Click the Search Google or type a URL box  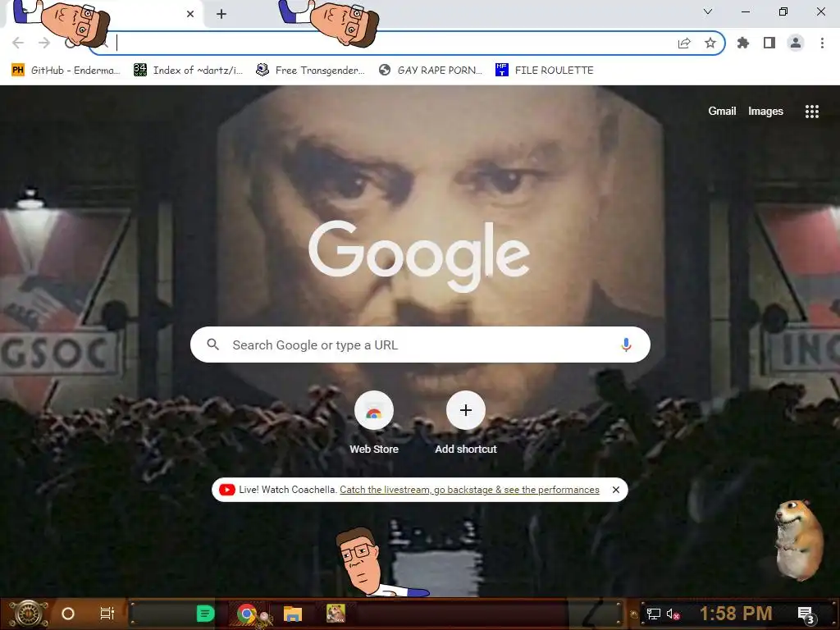tap(420, 345)
